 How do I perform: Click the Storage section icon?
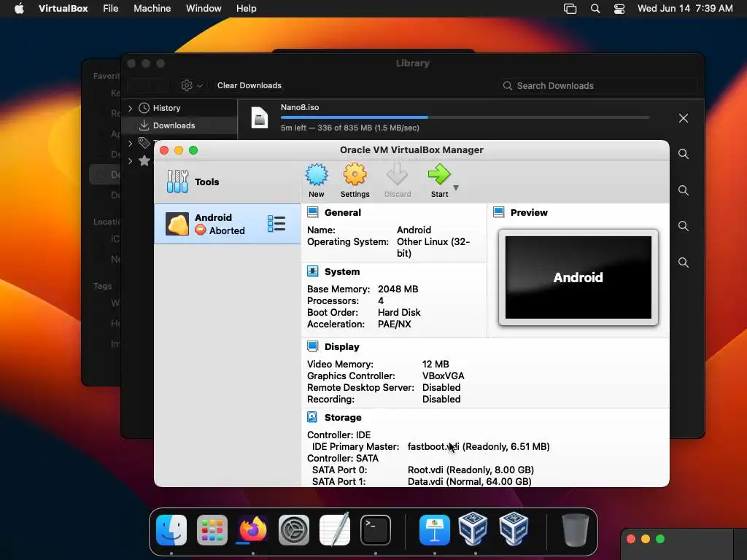[312, 417]
